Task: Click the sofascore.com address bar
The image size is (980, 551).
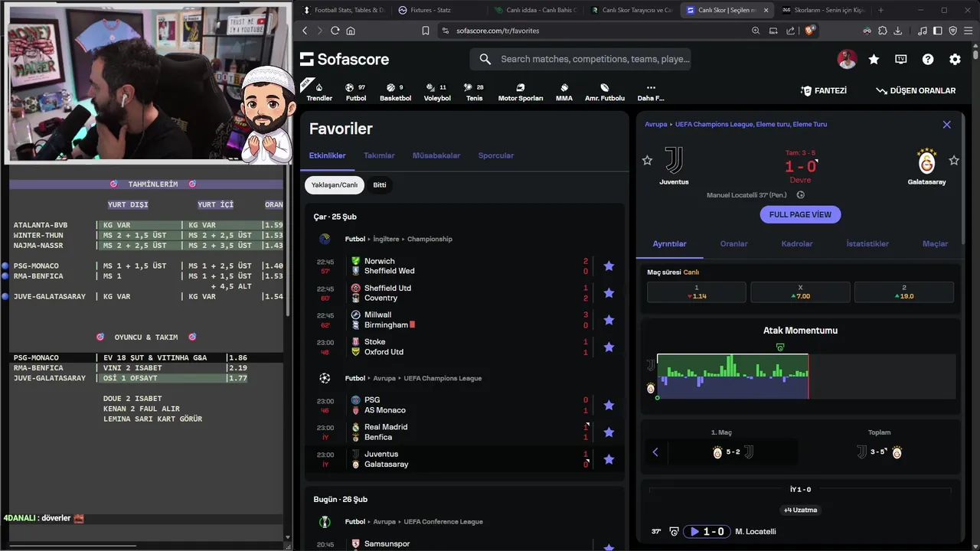Action: click(590, 31)
